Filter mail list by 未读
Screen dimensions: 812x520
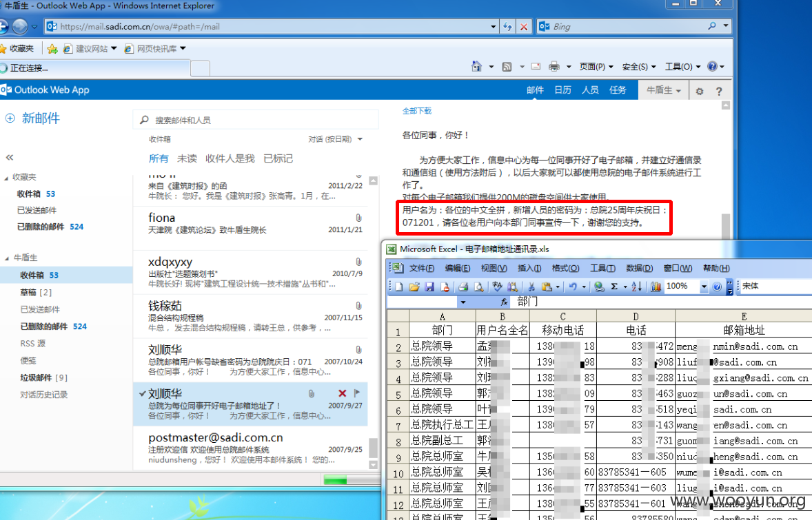[x=187, y=158]
